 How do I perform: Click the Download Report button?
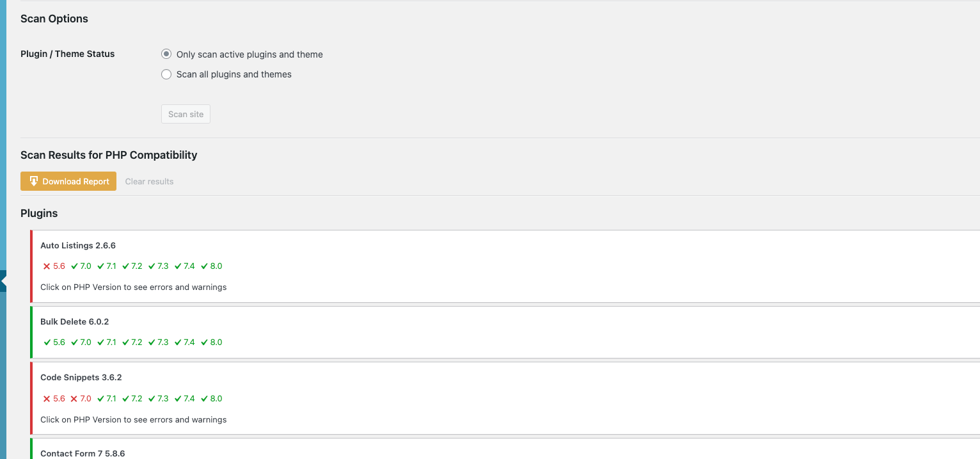(x=68, y=181)
